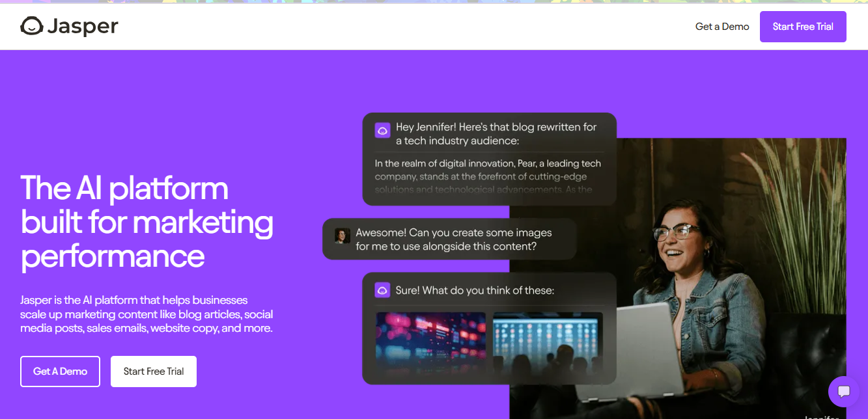Click the 'Can you create some images' message
Viewport: 868px width, 419px height.
(x=453, y=239)
